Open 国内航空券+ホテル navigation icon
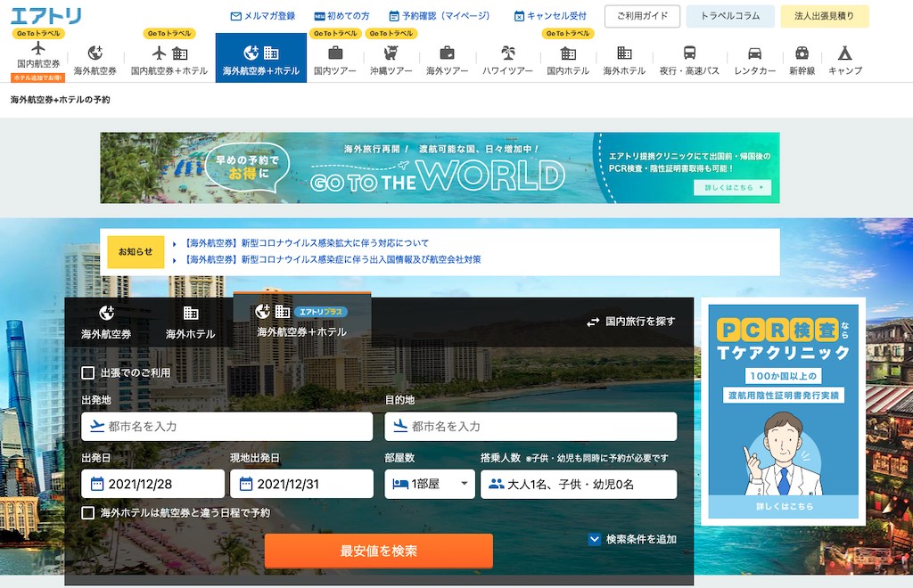 pyautogui.click(x=169, y=53)
